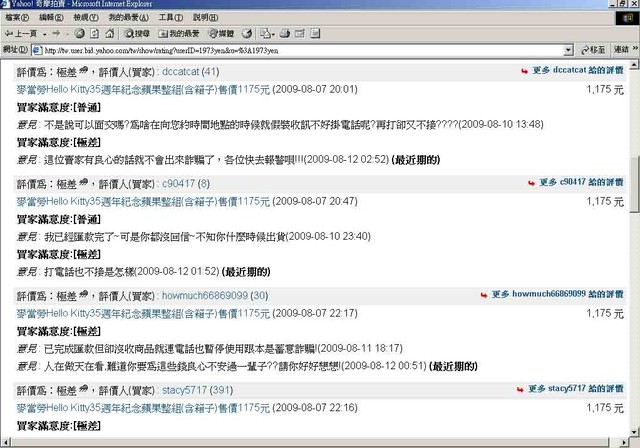Click red arrow icon beside 更多 c90417
This screenshot has height=448, width=640.
pos(531,183)
